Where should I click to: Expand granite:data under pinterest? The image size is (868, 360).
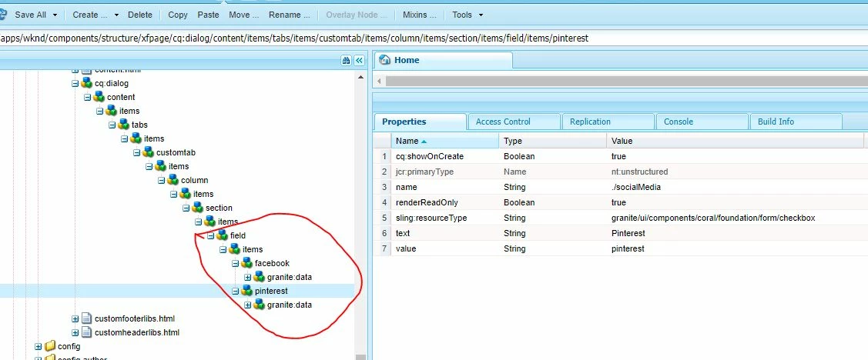coord(247,305)
